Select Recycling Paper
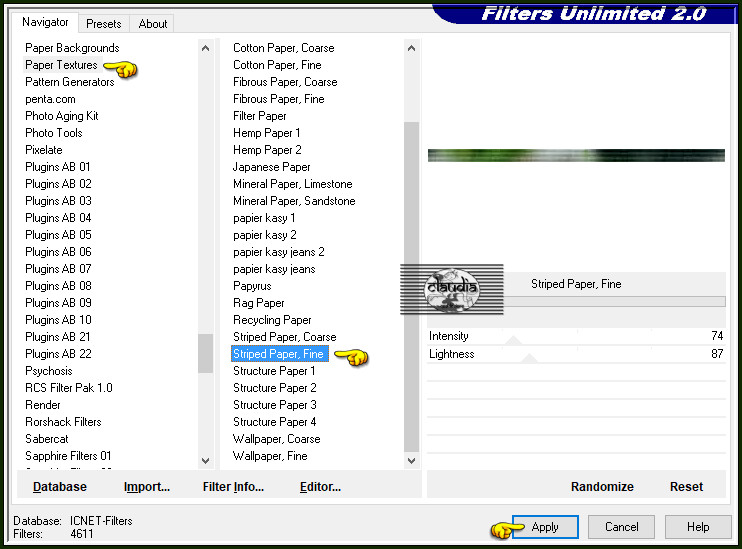Image resolution: width=742 pixels, height=549 pixels. [x=272, y=320]
